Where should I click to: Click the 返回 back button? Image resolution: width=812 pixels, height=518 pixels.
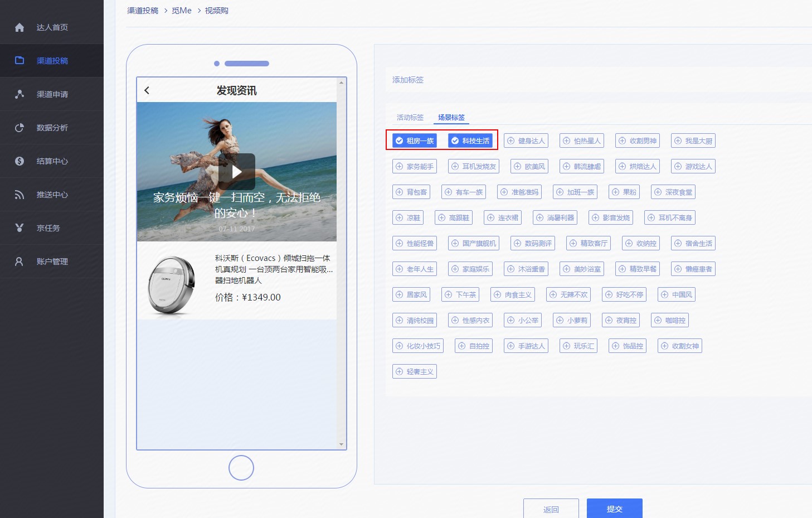coord(551,509)
